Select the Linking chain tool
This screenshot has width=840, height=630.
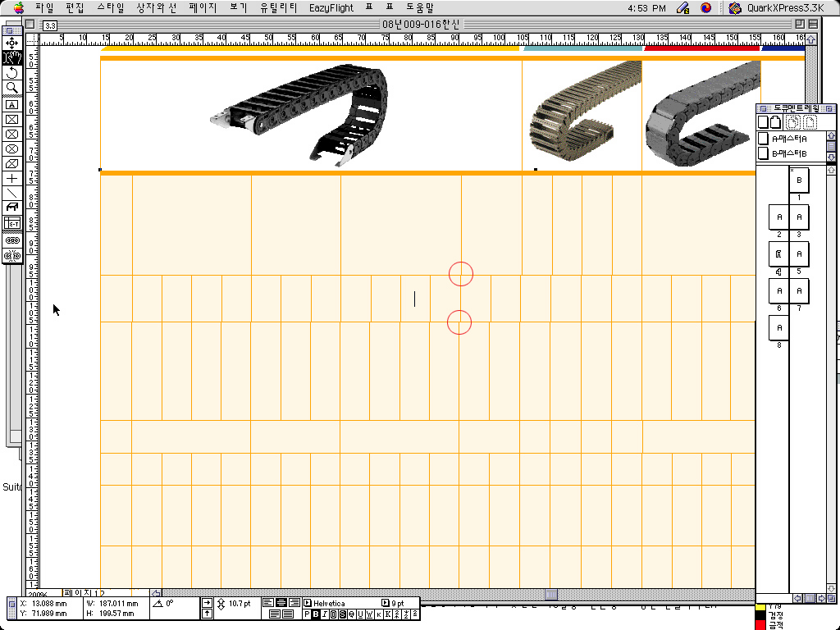[x=12, y=240]
